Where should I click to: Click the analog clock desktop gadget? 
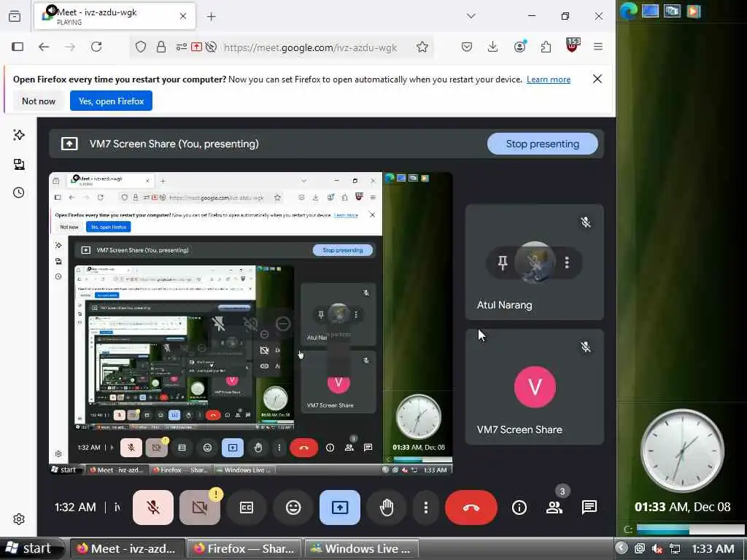click(682, 451)
